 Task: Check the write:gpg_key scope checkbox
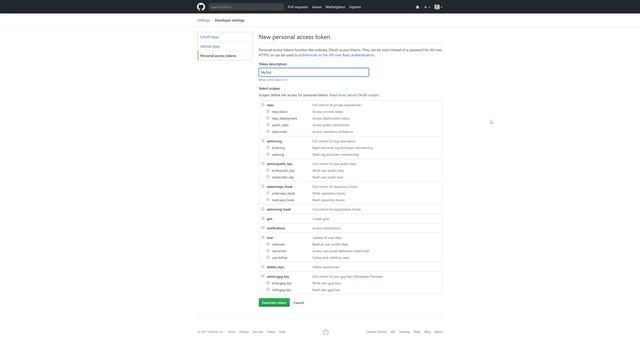[x=268, y=283]
